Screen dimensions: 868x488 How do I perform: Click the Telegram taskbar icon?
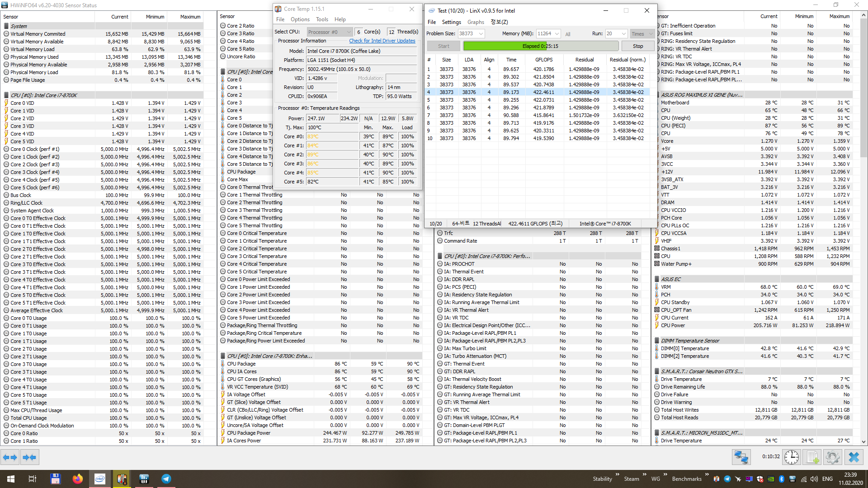(x=166, y=479)
